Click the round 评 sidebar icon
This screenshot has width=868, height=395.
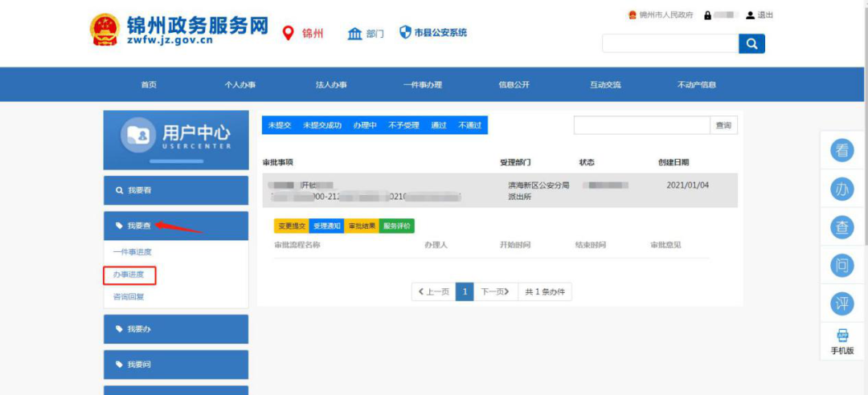(841, 303)
